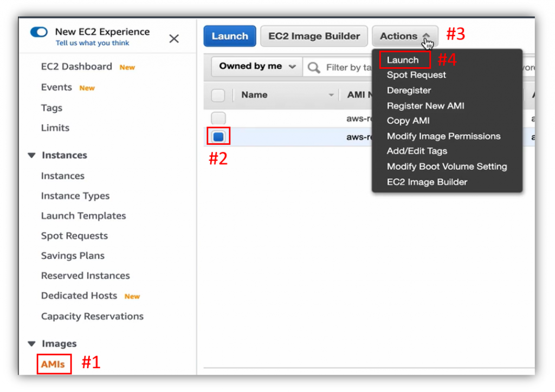Viewport: 555px width, 392px height.
Task: Click the blue Launch button
Action: (230, 36)
